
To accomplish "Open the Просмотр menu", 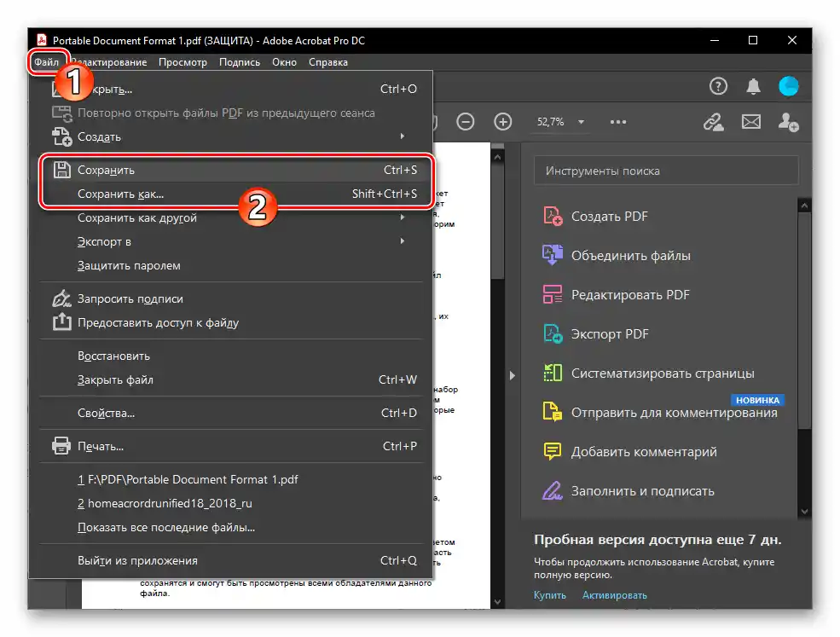I will pos(182,62).
